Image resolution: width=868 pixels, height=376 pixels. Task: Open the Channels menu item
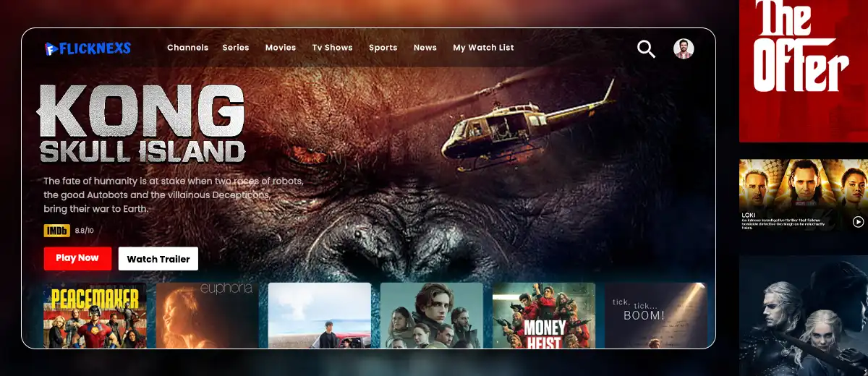[x=187, y=48]
